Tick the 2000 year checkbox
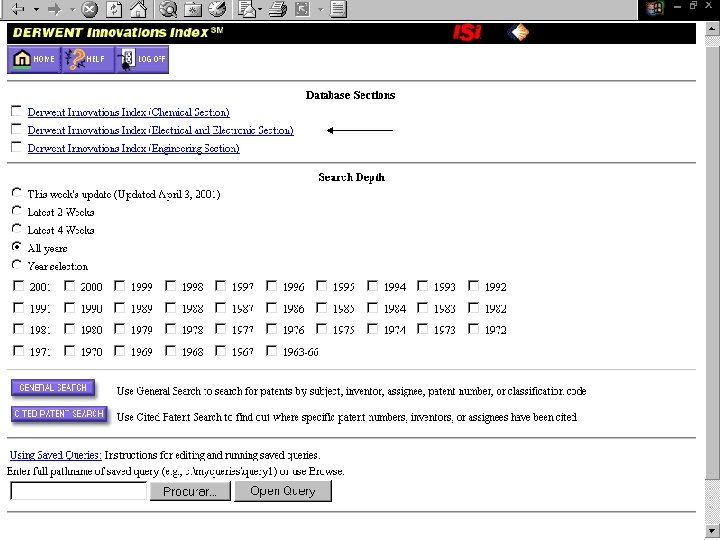This screenshot has width=720, height=540. tap(69, 286)
